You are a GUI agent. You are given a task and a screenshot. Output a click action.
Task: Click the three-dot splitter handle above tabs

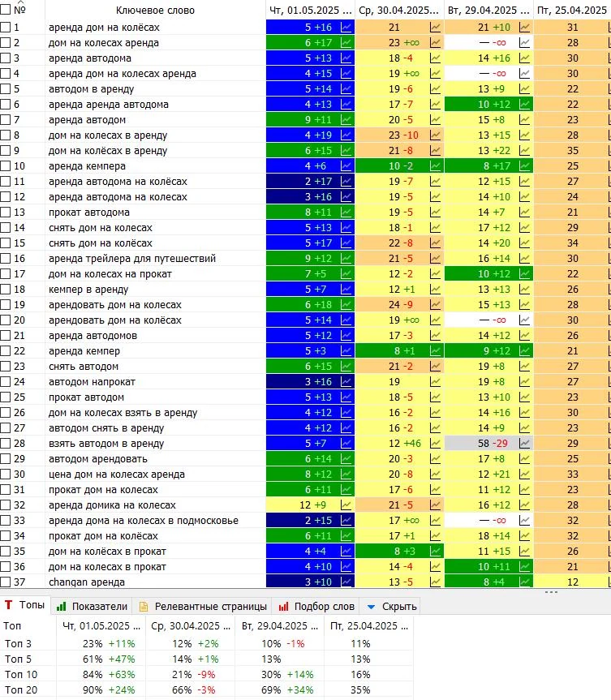click(551, 592)
